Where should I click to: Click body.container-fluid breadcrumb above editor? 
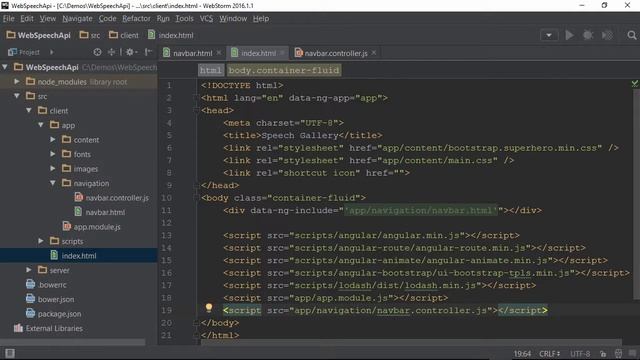coord(284,70)
